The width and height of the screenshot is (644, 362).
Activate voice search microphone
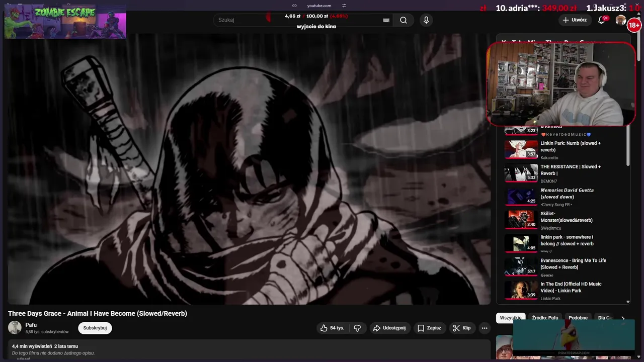pyautogui.click(x=426, y=20)
